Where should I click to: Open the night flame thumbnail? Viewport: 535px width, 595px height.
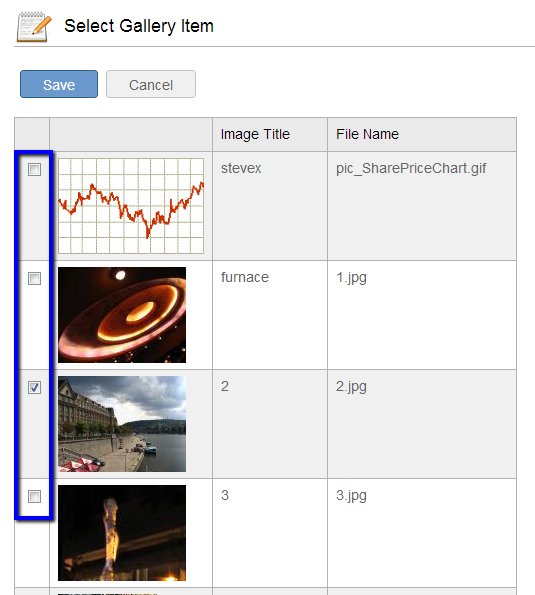pyautogui.click(x=122, y=533)
